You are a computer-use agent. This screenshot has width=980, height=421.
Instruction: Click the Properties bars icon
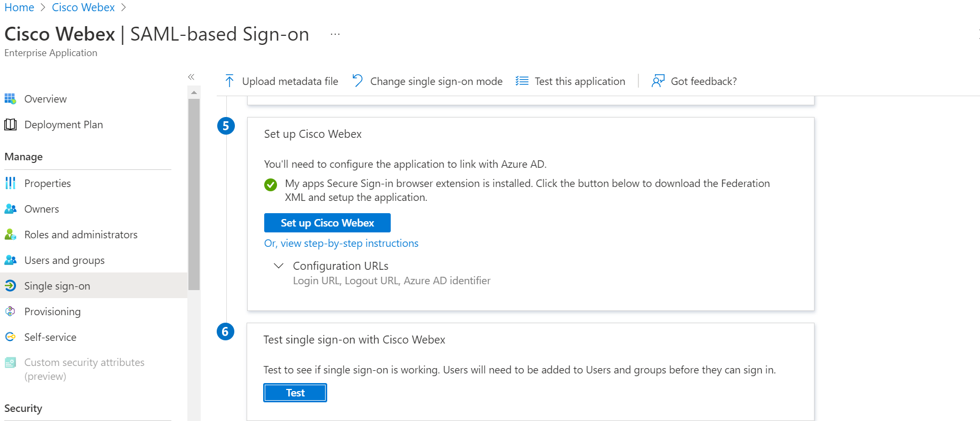[x=10, y=183]
